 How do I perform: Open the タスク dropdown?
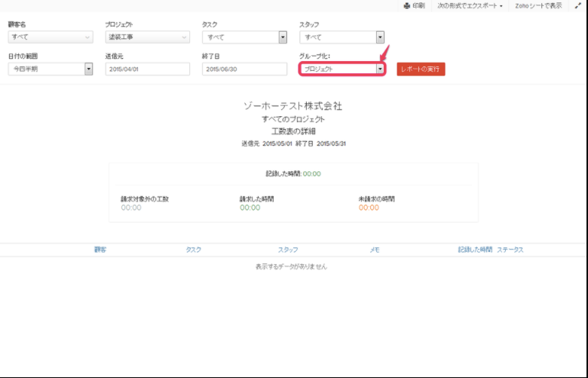coord(244,37)
